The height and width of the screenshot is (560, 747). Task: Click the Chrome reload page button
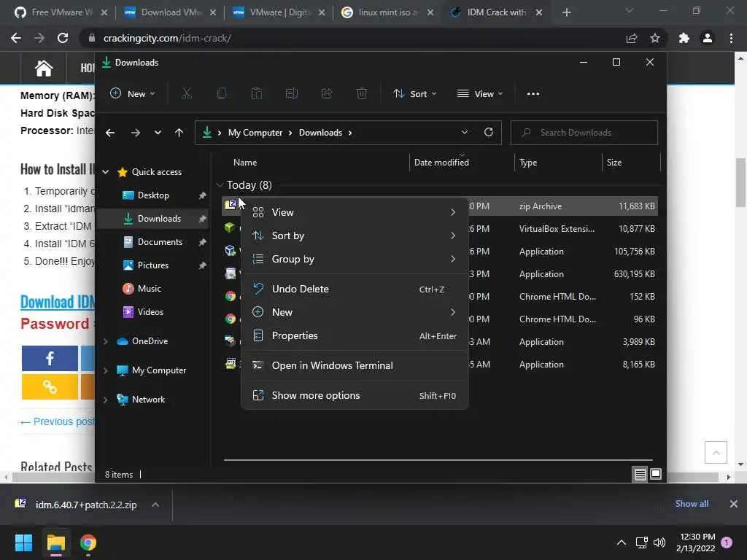click(63, 38)
